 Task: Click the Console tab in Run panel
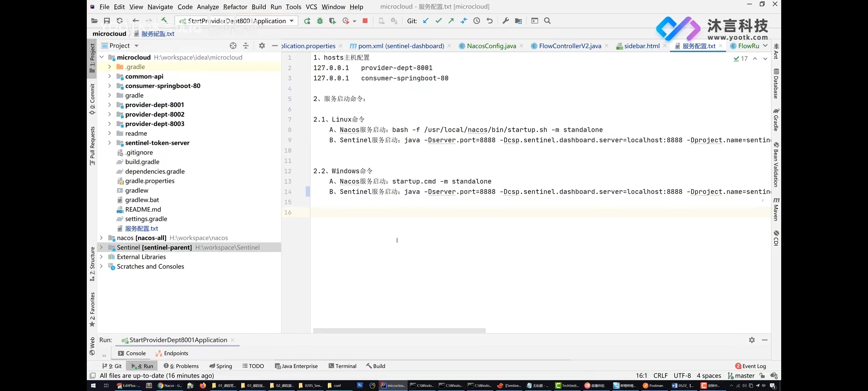136,353
